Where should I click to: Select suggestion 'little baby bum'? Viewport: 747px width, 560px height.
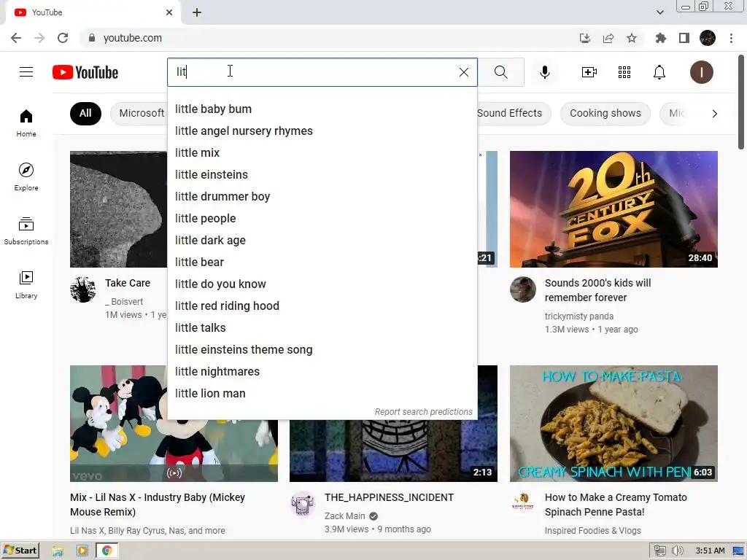(322, 109)
